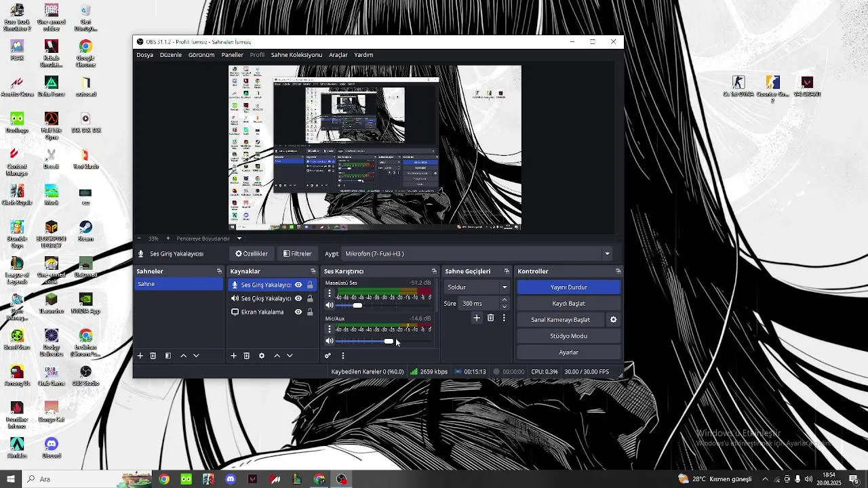The image size is (868, 488).
Task: Remove transition with trash icon
Action: (491, 318)
